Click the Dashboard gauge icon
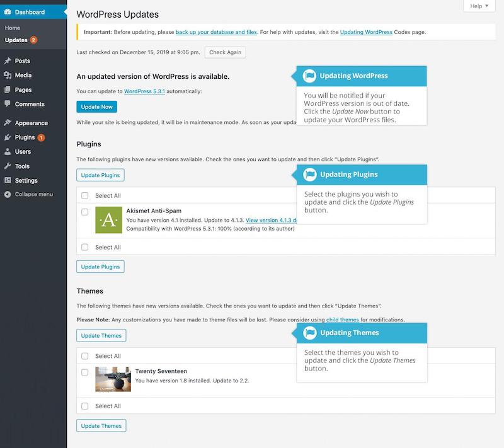Viewport: 504px width, 448px height. [8, 12]
